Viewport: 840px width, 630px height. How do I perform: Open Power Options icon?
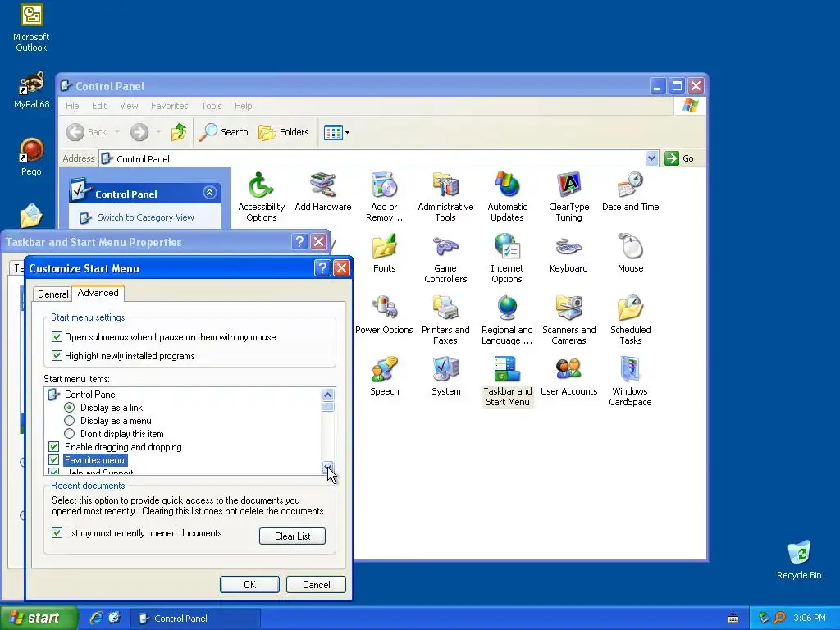pos(384,314)
